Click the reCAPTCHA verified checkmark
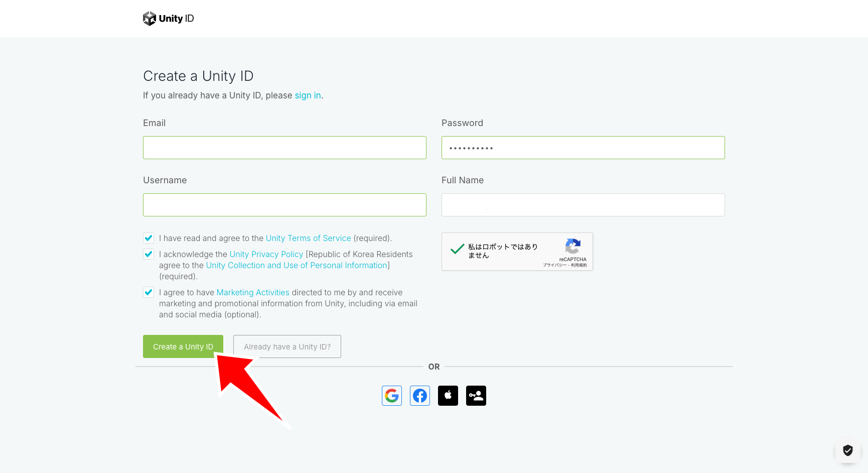 pyautogui.click(x=457, y=249)
